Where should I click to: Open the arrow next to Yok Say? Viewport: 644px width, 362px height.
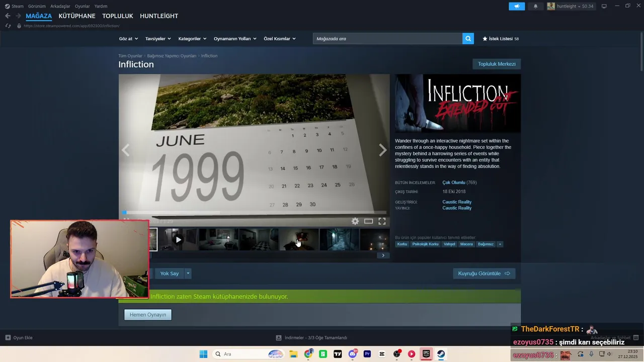point(188,274)
